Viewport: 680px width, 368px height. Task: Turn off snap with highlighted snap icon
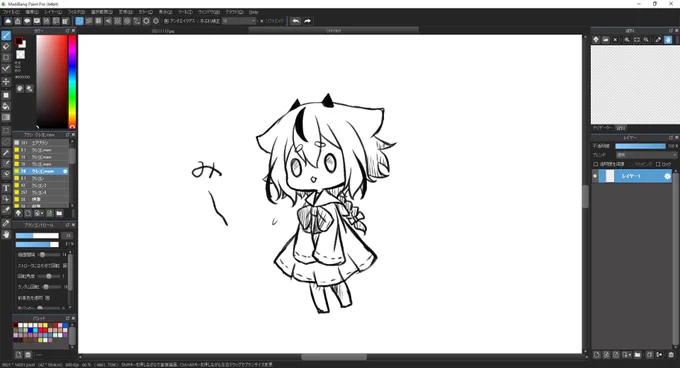(x=79, y=21)
